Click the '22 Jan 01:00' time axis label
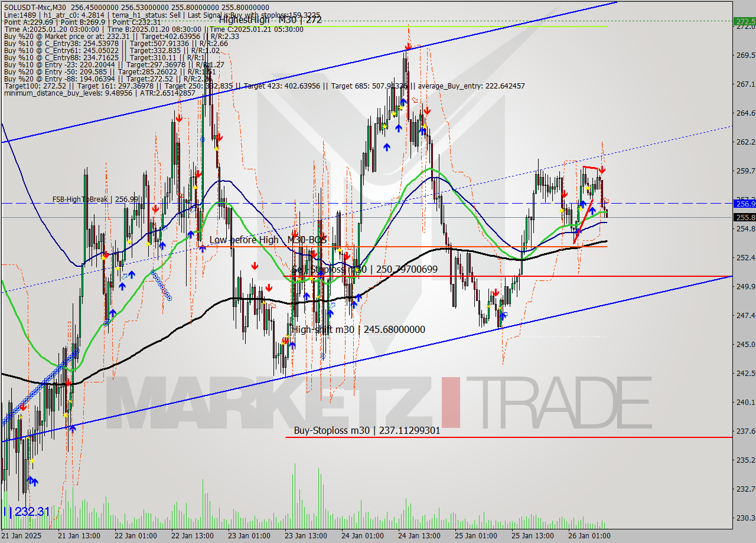Screen dimensions: 756x543 135,536
